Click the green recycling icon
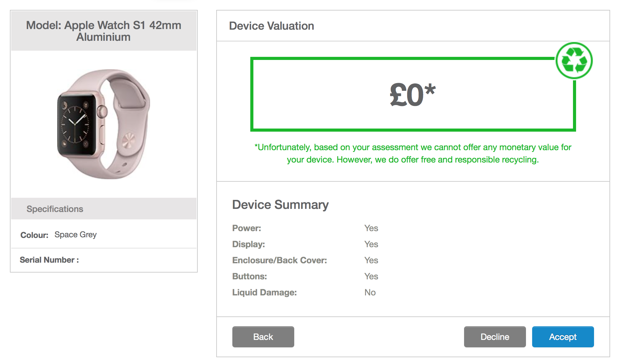 click(x=574, y=61)
